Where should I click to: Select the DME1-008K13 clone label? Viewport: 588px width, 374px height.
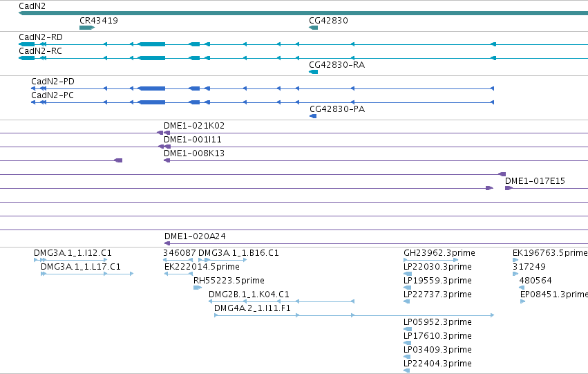point(194,153)
